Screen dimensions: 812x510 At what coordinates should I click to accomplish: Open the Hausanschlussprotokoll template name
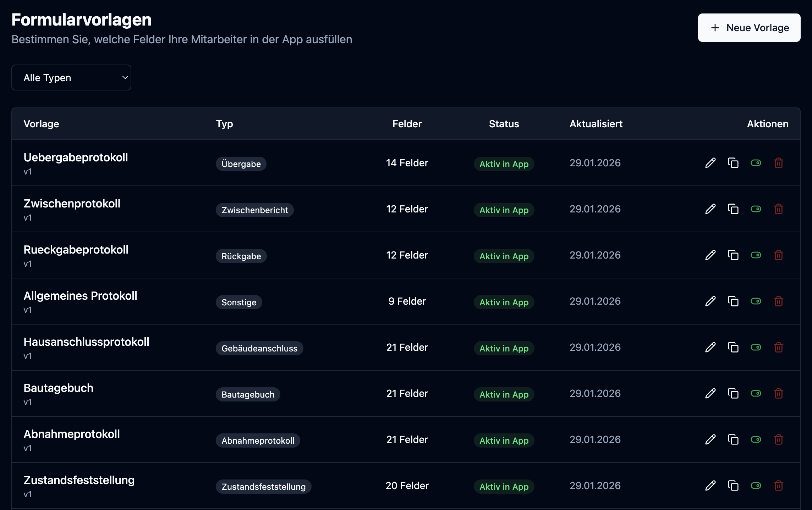(86, 342)
